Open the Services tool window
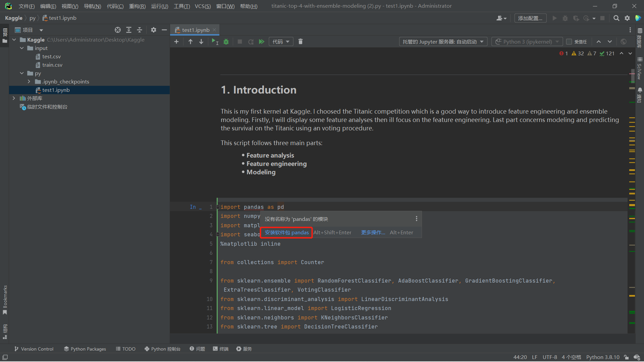644x362 pixels. (x=244, y=349)
